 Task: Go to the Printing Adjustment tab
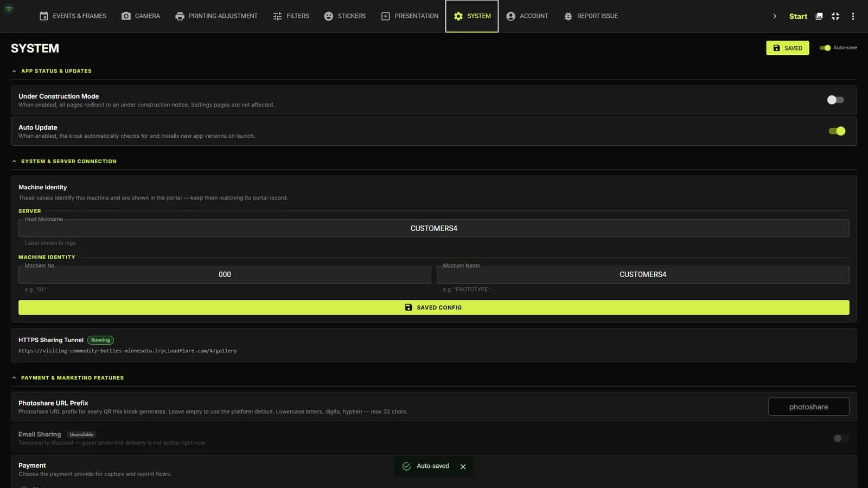tap(216, 16)
